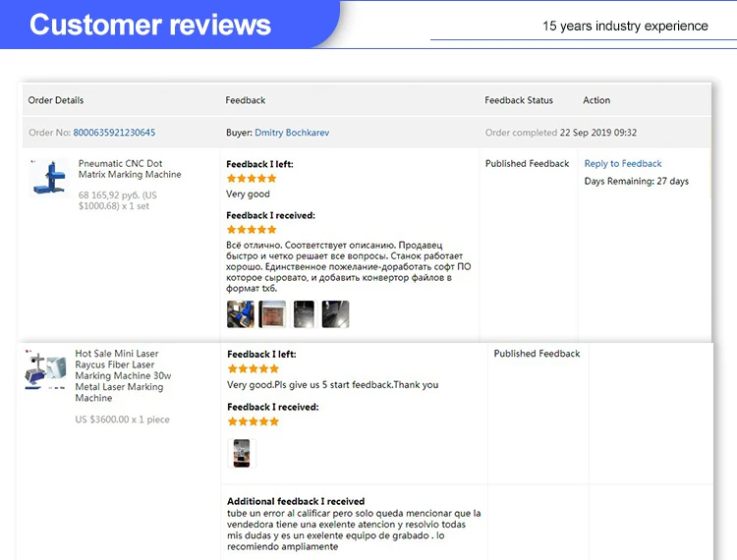737x560 pixels.
Task: Click star rating under first Feedback I received
Action: tap(252, 230)
